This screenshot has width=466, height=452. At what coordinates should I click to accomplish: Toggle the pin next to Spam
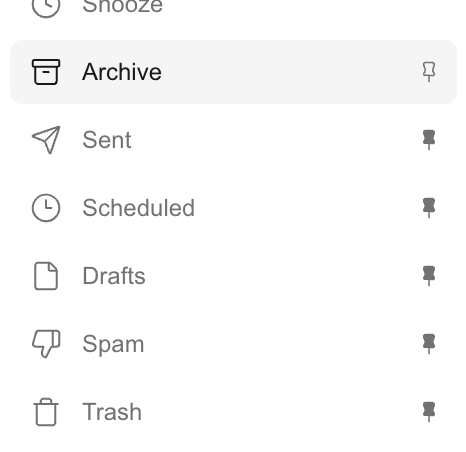[429, 344]
